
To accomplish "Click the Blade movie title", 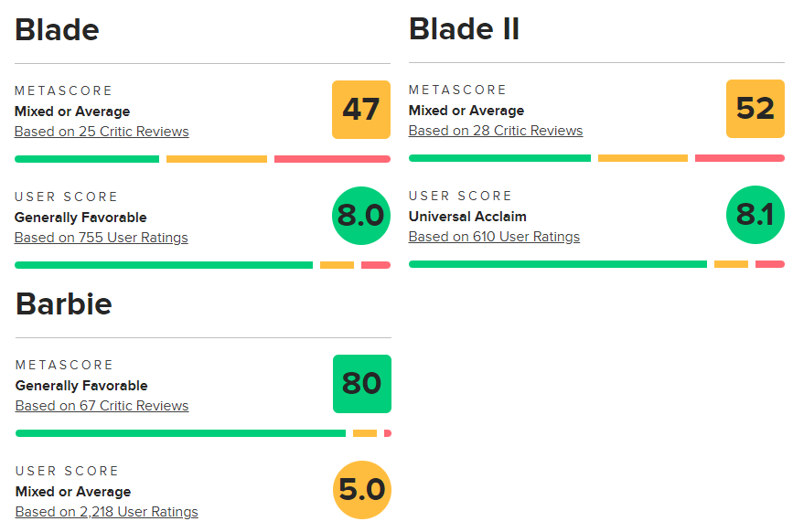I will point(57,30).
